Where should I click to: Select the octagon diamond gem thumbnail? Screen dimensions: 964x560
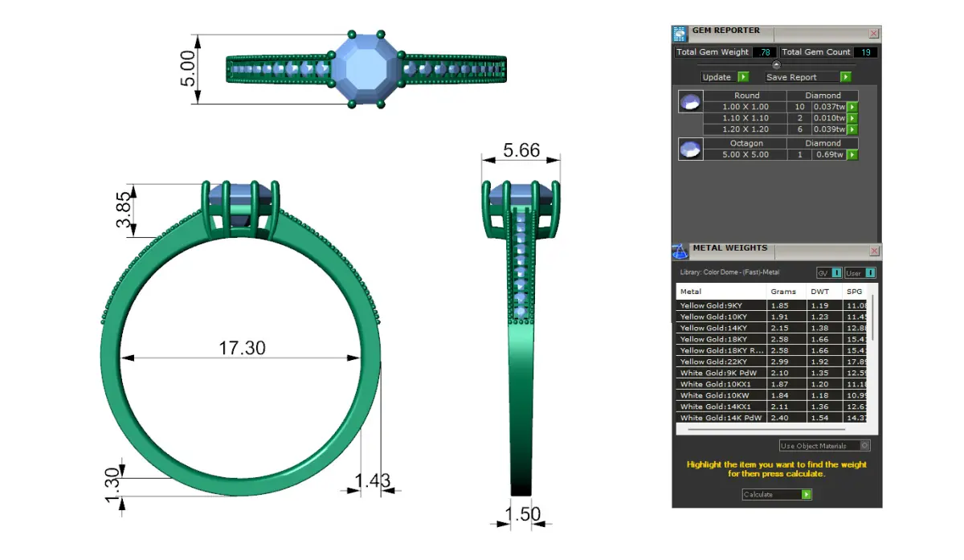[689, 149]
